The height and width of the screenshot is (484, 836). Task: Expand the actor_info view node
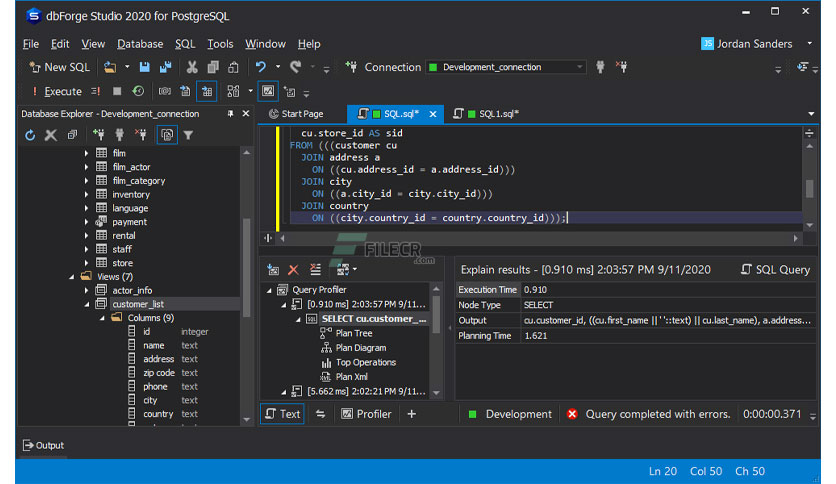coord(86,291)
